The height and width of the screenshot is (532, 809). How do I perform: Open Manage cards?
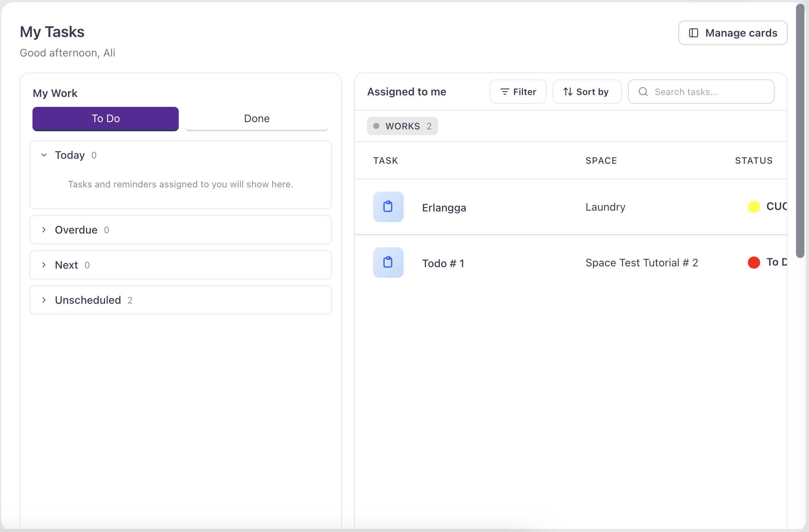coord(733,33)
